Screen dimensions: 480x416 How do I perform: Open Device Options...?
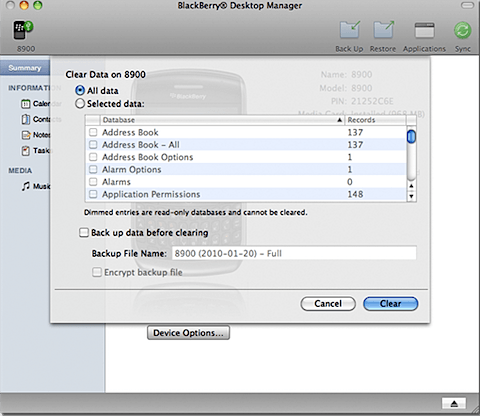click(x=188, y=333)
